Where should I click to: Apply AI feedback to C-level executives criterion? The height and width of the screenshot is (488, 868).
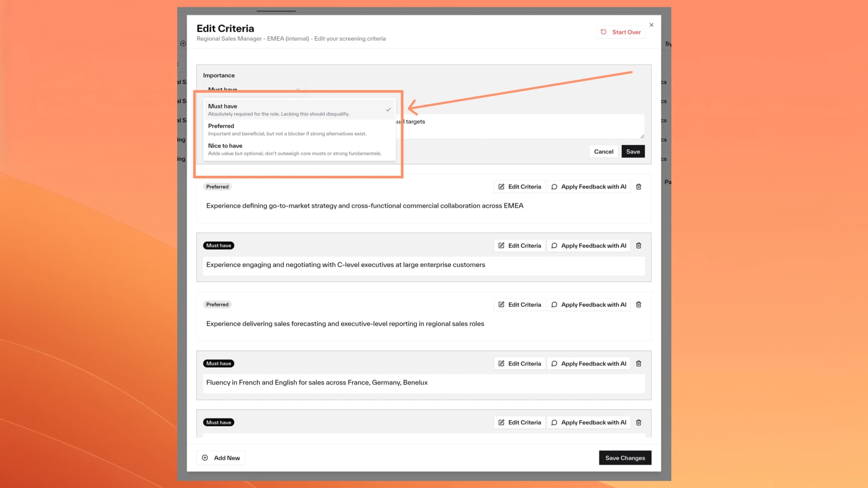[589, 246]
